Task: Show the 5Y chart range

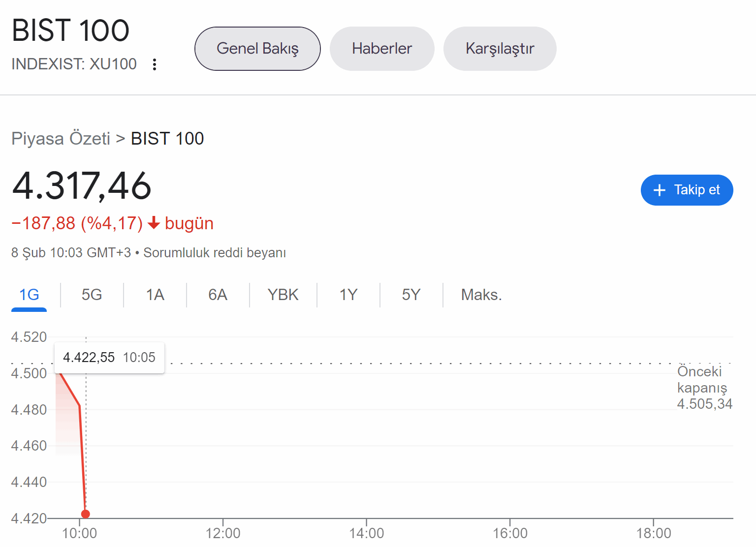Action: click(x=411, y=295)
